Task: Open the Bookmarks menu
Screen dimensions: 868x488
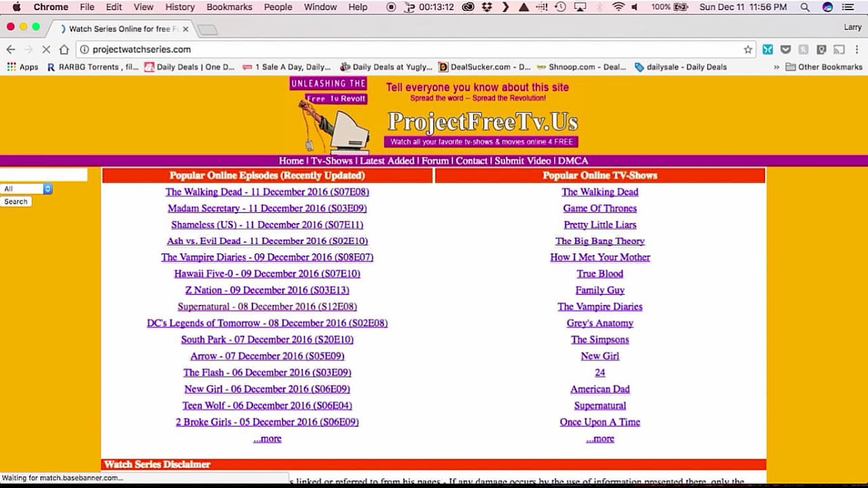Action: tap(229, 7)
